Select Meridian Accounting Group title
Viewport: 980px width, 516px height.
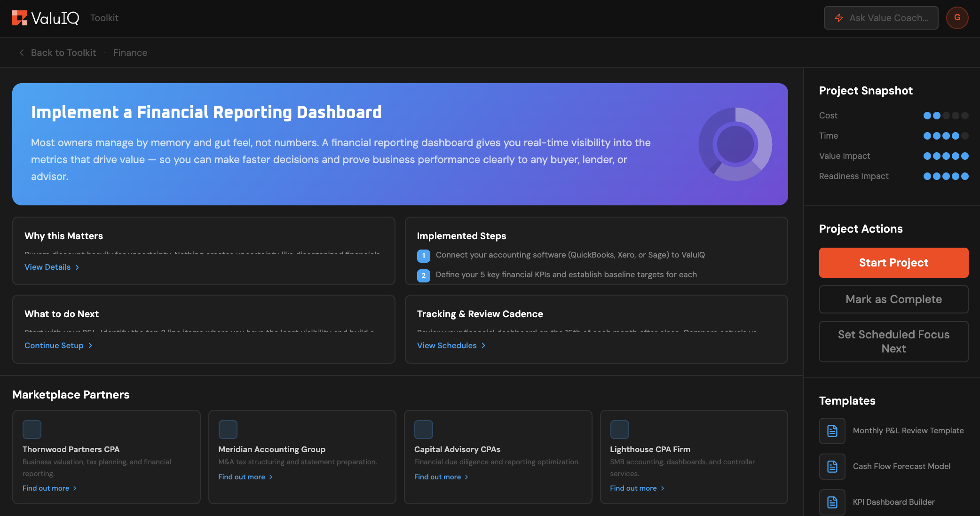pos(272,449)
